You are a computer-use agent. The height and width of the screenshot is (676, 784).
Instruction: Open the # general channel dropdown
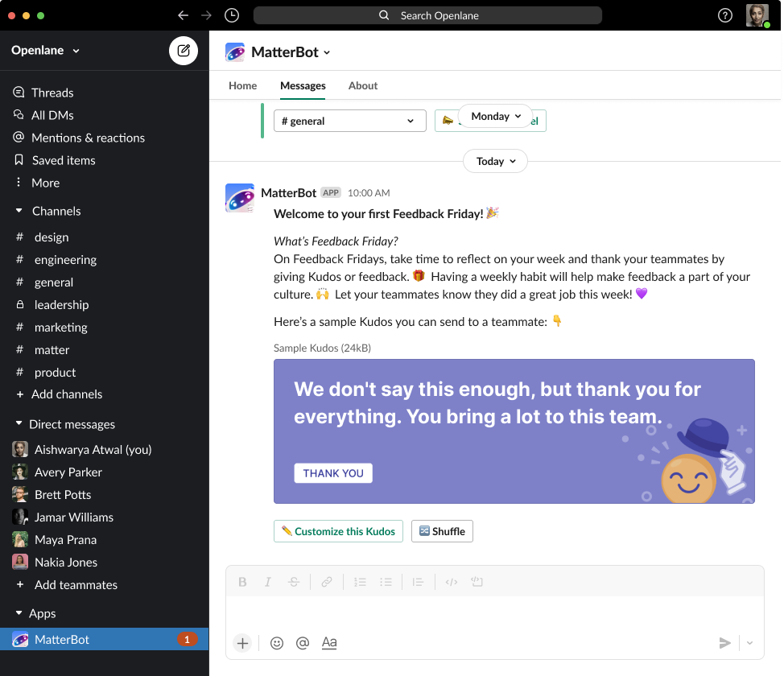click(x=350, y=121)
